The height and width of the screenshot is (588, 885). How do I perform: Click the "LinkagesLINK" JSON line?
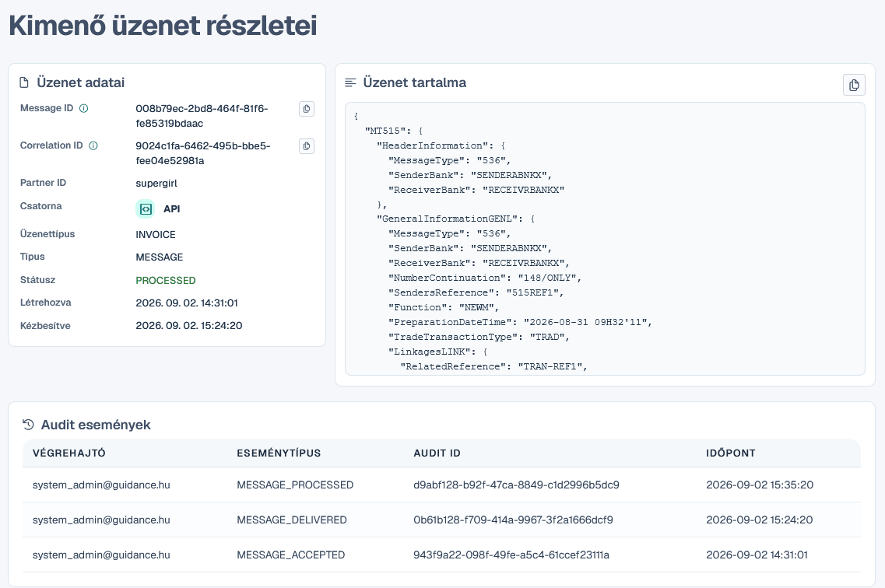coord(438,352)
